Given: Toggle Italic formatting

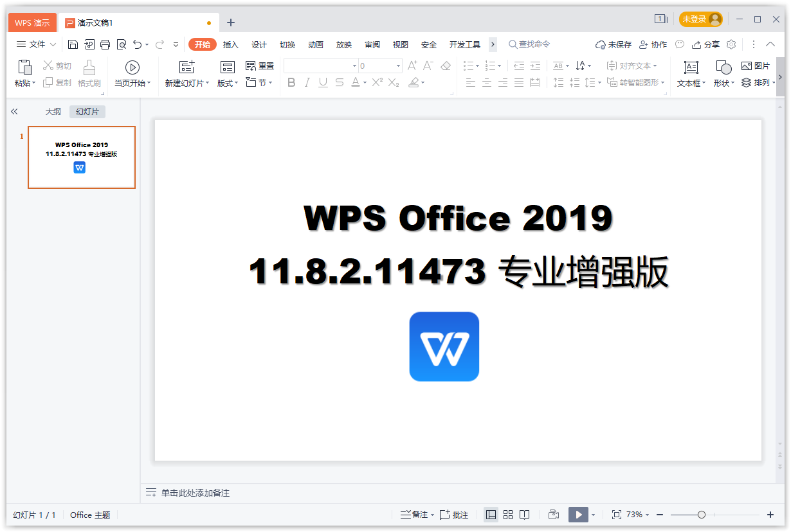Looking at the screenshot, I should (x=307, y=82).
